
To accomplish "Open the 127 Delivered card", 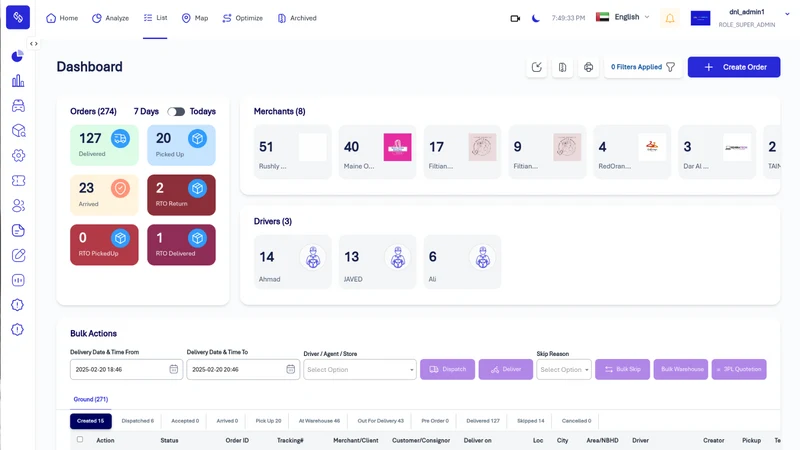I will click(x=104, y=145).
